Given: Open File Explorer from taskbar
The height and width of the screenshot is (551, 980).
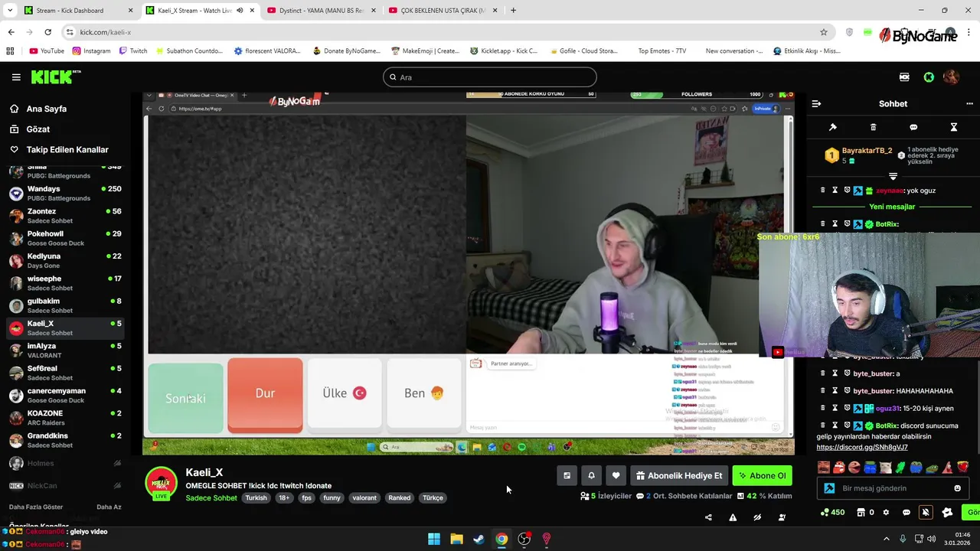Looking at the screenshot, I should coord(456,539).
